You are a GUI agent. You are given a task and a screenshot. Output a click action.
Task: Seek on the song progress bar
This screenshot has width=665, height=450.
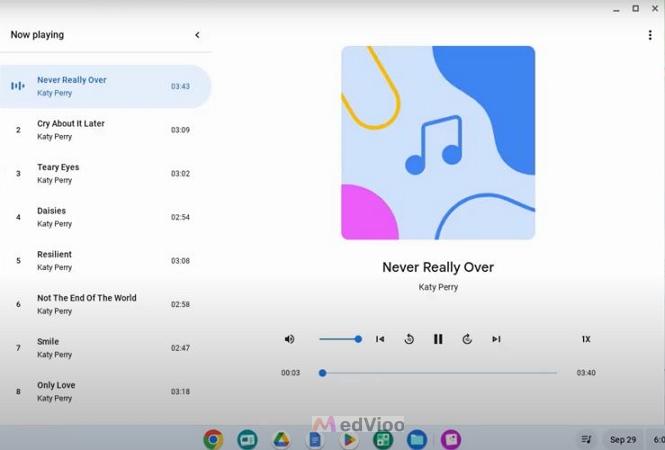coord(438,373)
